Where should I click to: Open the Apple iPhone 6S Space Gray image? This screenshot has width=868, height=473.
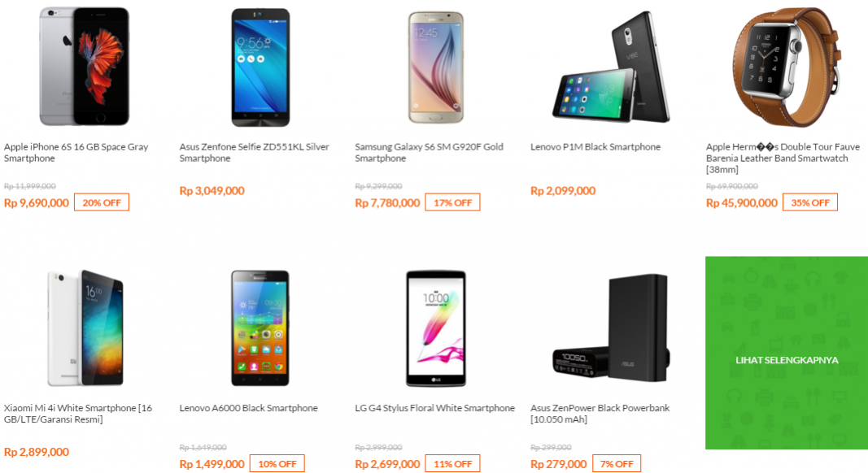[84, 67]
